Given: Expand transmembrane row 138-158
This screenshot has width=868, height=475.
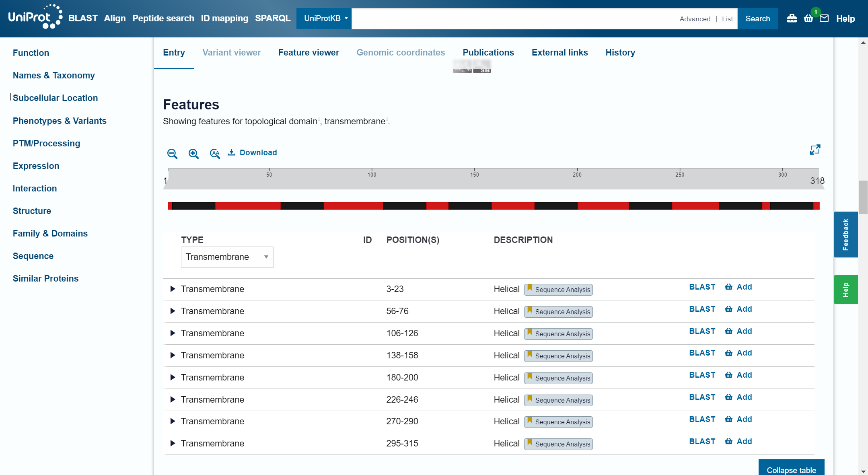Looking at the screenshot, I should coord(173,355).
